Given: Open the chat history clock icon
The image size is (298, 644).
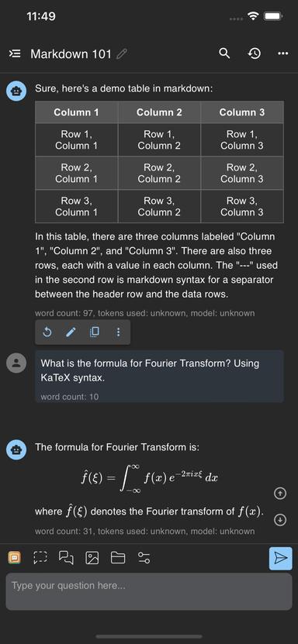Looking at the screenshot, I should pos(254,53).
